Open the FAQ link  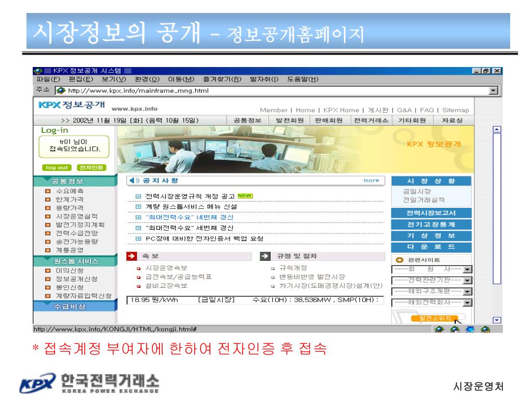(427, 110)
